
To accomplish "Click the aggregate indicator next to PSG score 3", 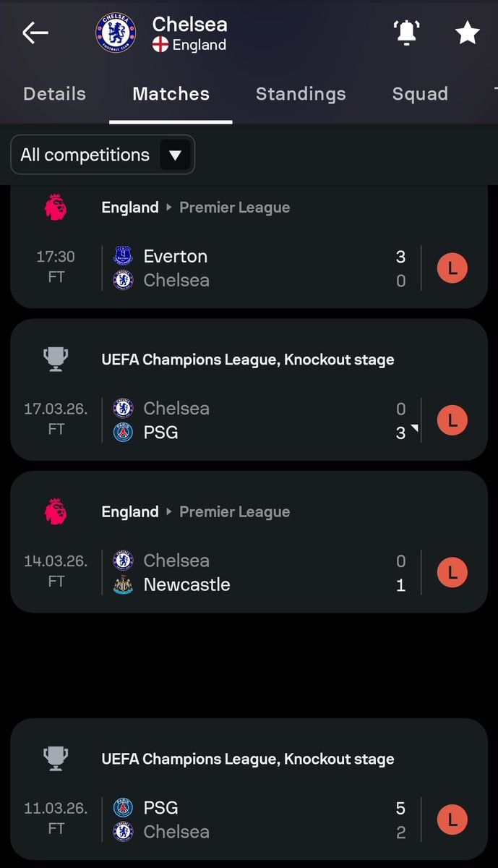I will click(414, 430).
